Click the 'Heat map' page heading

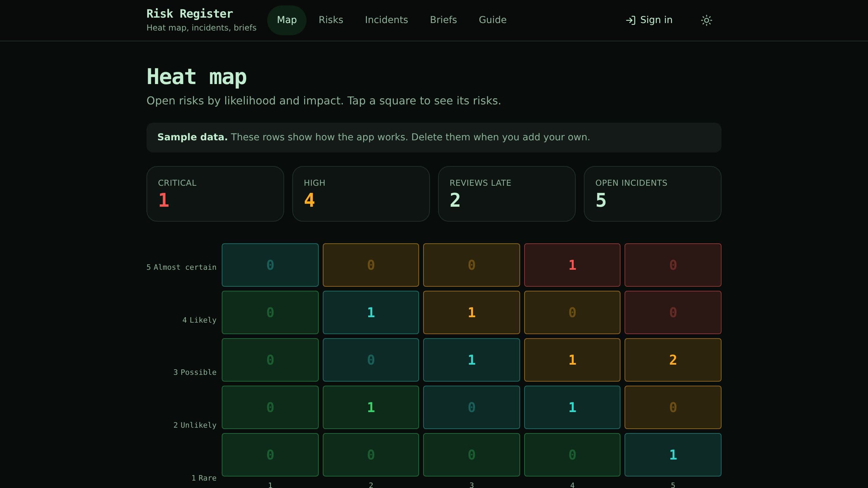197,77
